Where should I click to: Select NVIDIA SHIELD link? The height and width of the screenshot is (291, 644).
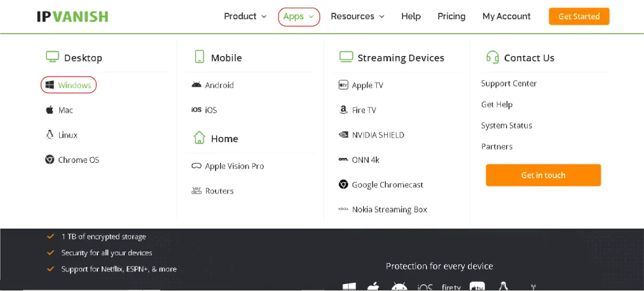[378, 134]
